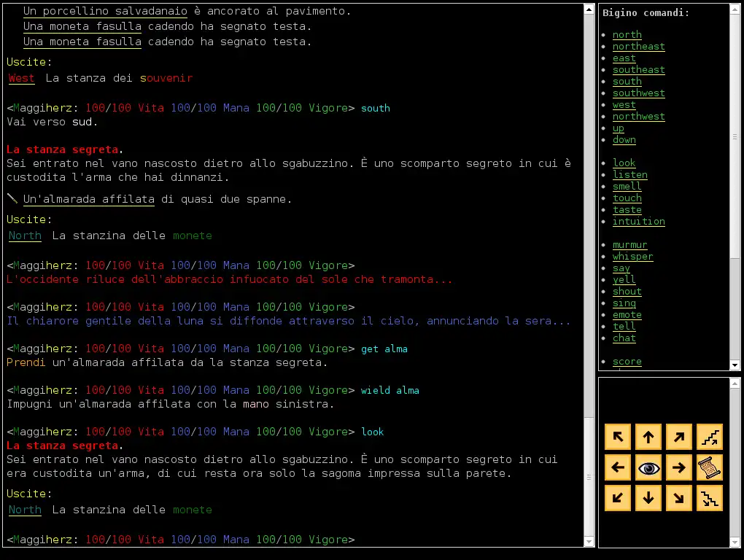Click the scroll parchment icon
744x560 pixels.
click(710, 467)
